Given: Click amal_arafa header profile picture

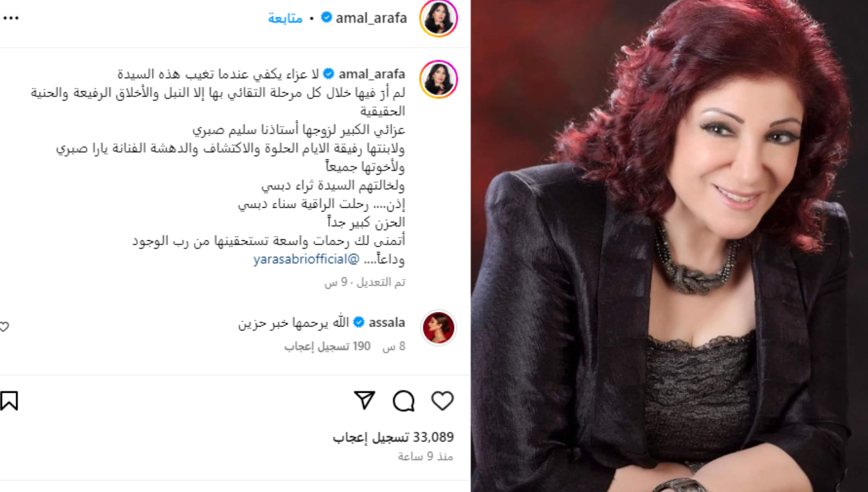Looking at the screenshot, I should [x=439, y=18].
